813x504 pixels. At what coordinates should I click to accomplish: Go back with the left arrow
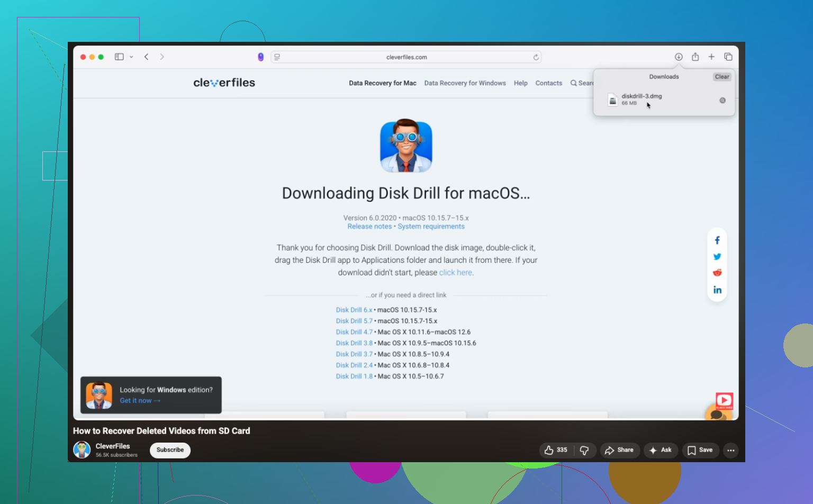click(147, 57)
